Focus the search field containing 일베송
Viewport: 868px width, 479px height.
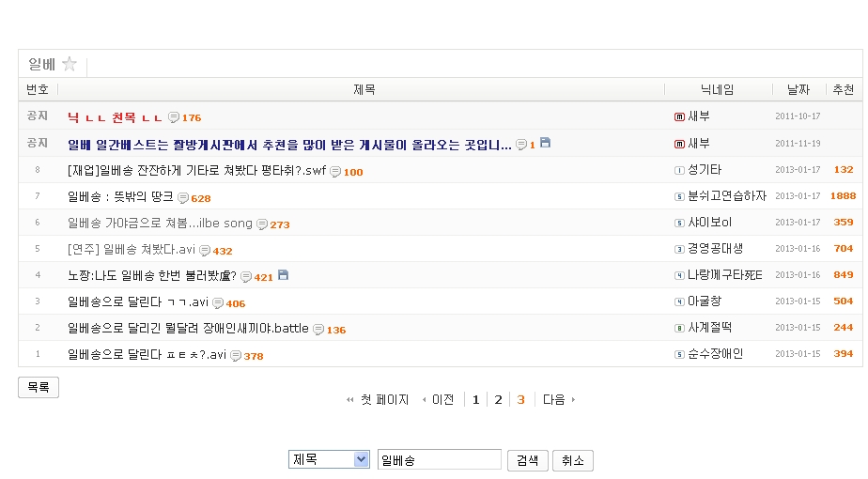click(439, 459)
